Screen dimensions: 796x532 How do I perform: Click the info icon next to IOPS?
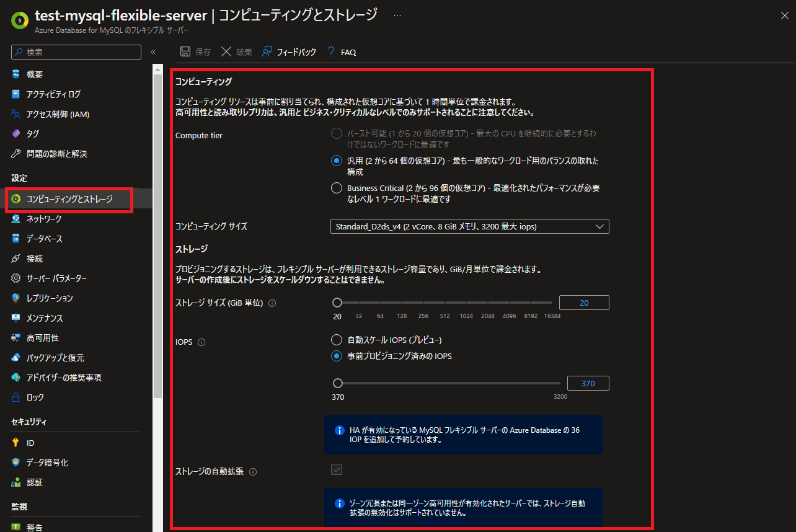[x=201, y=342]
